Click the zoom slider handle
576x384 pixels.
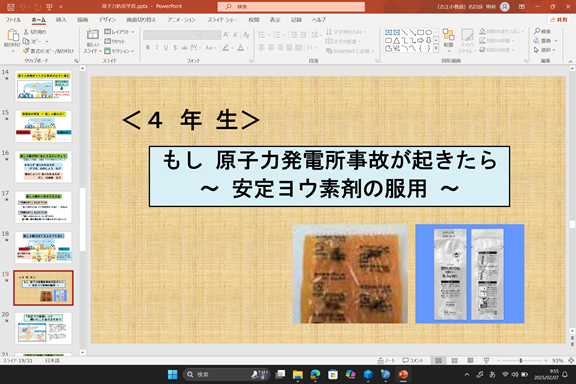[521, 360]
